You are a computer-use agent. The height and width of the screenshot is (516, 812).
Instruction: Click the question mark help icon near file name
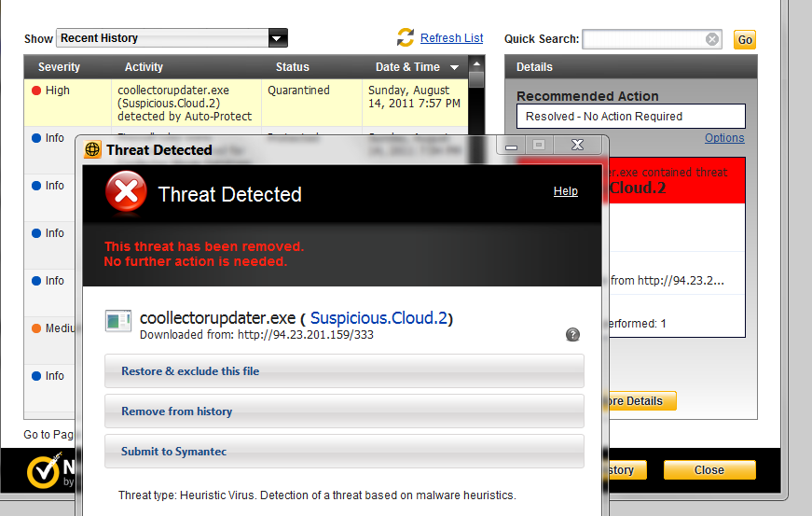572,335
